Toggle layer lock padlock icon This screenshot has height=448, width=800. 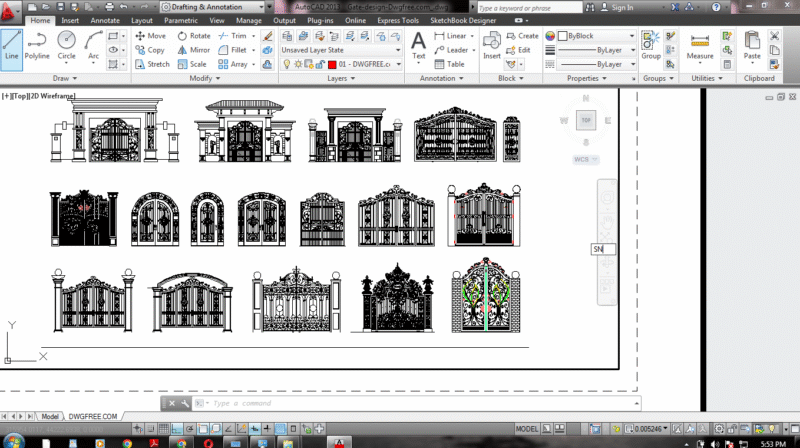click(x=320, y=64)
